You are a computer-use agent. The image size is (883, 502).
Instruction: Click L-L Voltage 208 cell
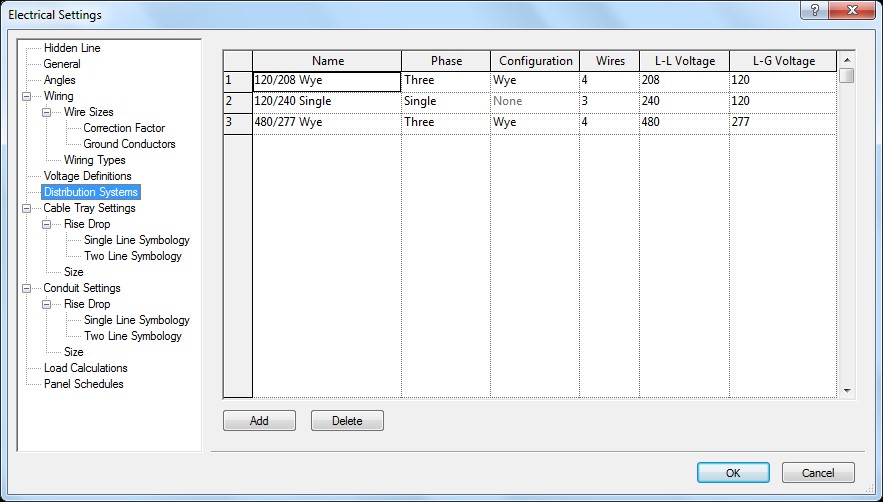pos(684,81)
